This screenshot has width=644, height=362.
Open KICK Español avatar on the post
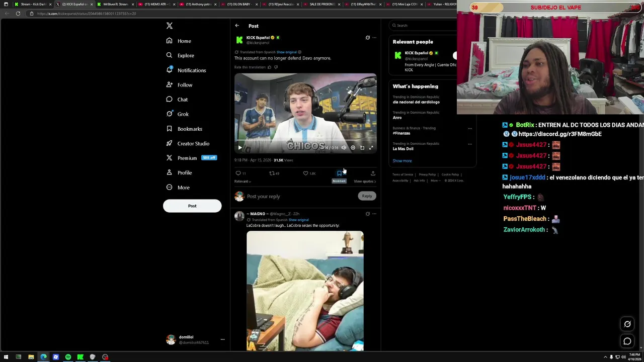pyautogui.click(x=239, y=40)
